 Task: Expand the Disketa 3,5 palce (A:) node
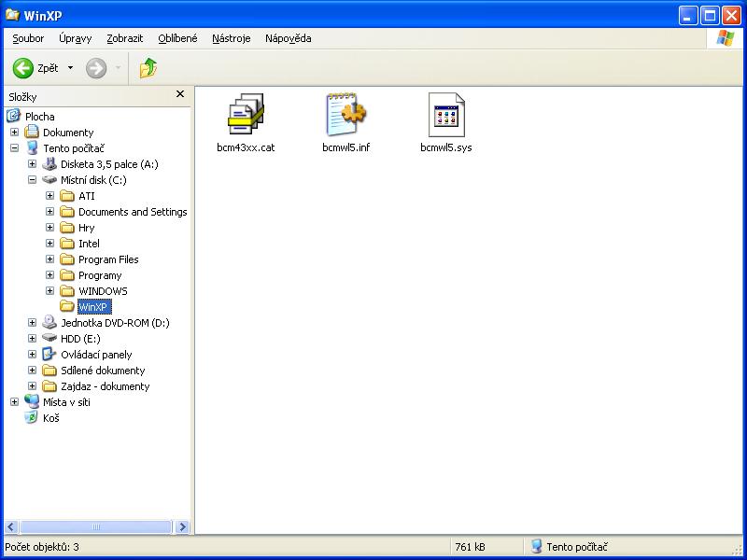[x=32, y=164]
